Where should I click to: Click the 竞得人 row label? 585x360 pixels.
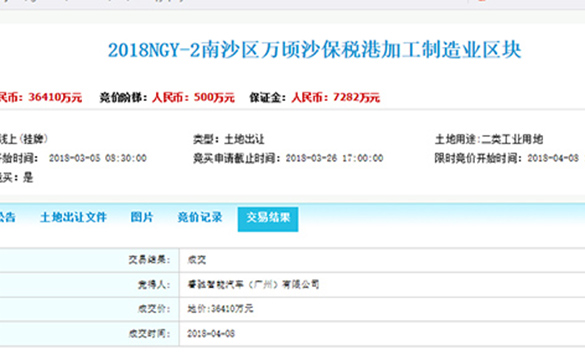pyautogui.click(x=154, y=285)
